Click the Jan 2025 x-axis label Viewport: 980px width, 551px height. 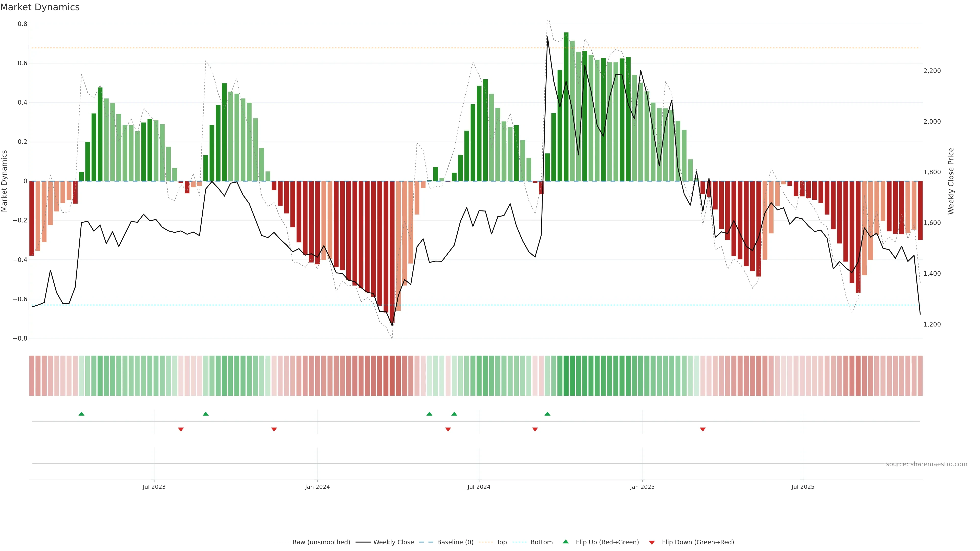tap(642, 487)
